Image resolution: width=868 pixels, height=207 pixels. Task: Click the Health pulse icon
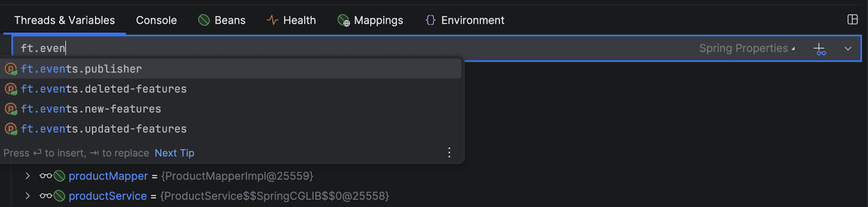click(x=272, y=20)
